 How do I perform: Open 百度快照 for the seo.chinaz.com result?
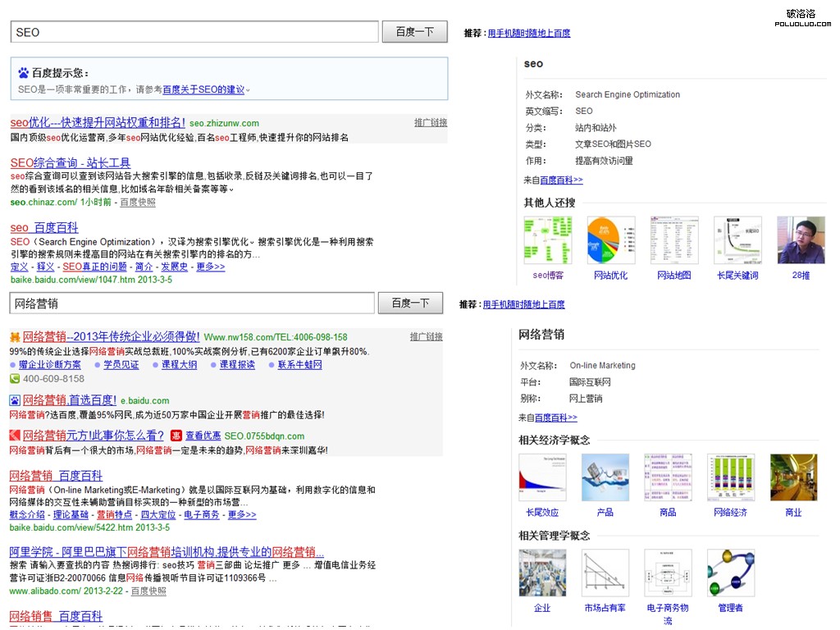(x=137, y=202)
